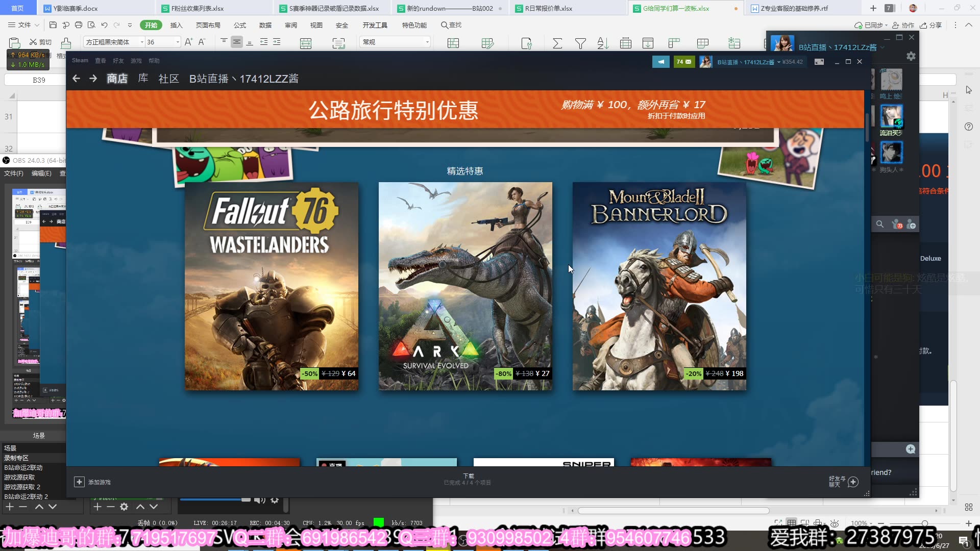Toggle top vertical alignment in WPS

coord(224,42)
